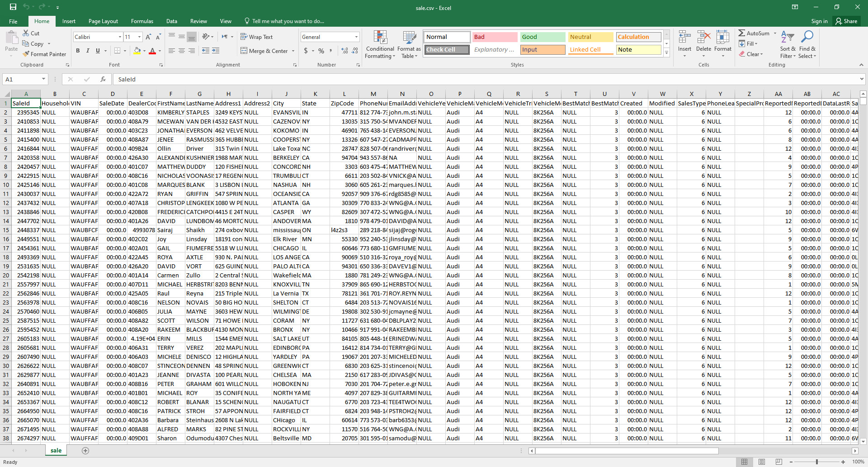This screenshot has height=467, width=868.
Task: Open the Merge & Center dropdown arrow
Action: [293, 51]
